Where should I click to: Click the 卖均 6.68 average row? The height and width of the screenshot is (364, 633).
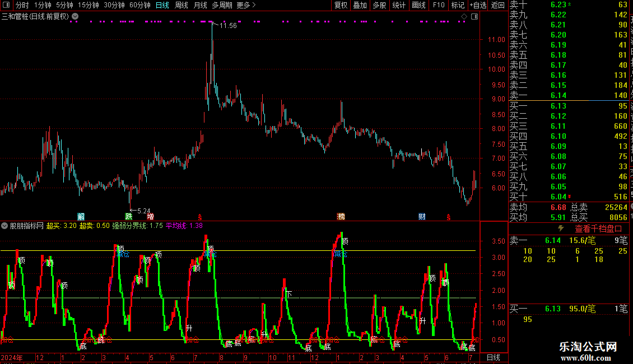(x=538, y=207)
